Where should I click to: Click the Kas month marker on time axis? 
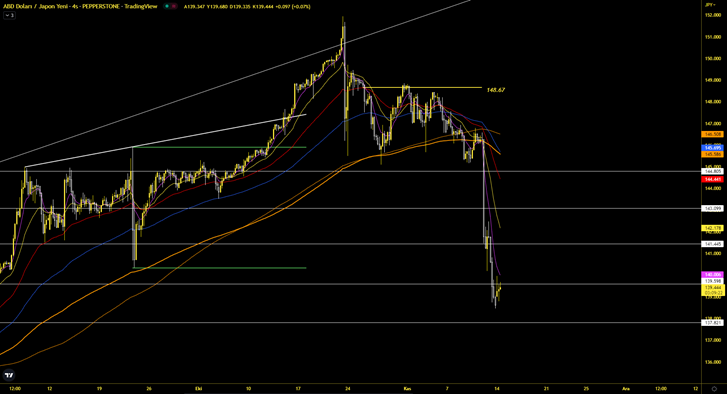407,388
